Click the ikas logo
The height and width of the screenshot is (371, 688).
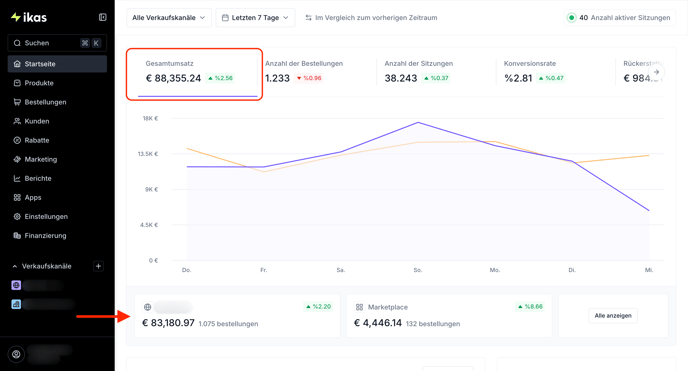[x=29, y=17]
